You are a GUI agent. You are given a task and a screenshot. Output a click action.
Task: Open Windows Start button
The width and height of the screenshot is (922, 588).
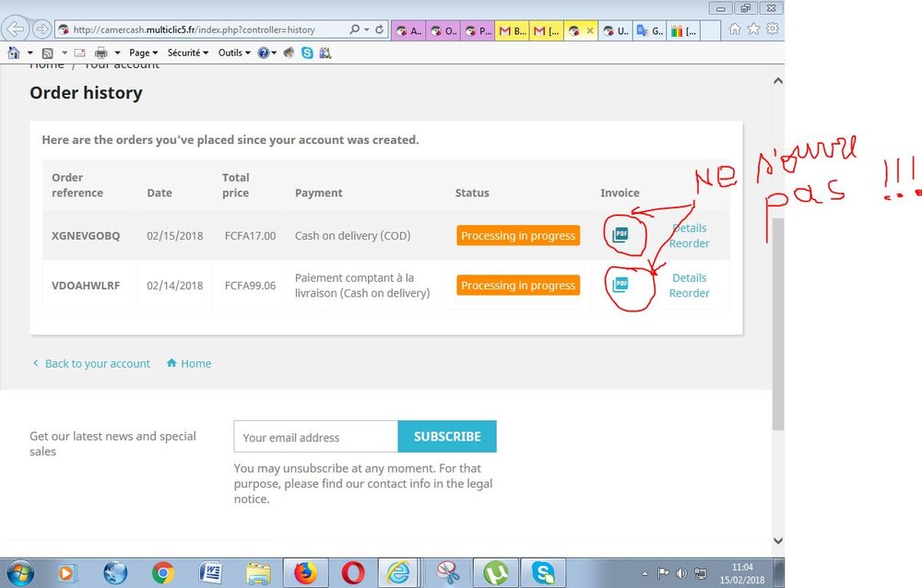point(20,572)
